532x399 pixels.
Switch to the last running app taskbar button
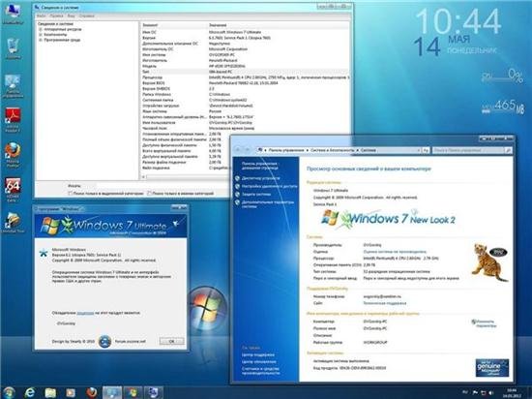(x=154, y=392)
